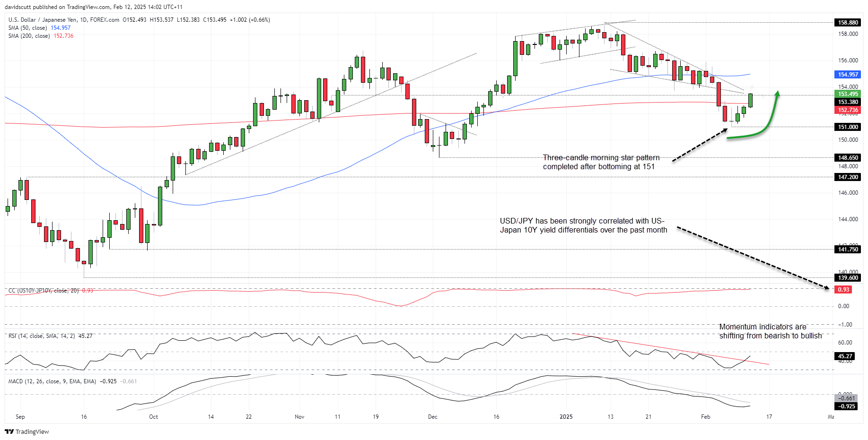Click the 153.380 price level label

coord(848,102)
